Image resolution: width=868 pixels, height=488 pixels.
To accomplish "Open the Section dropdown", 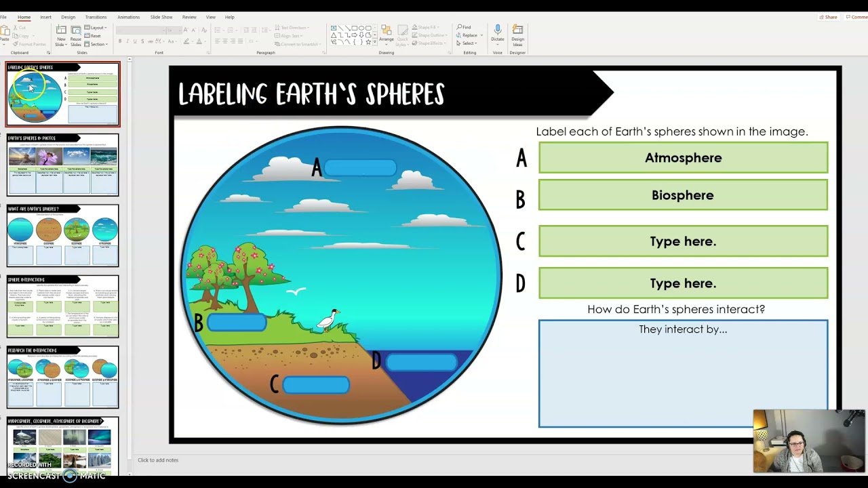I will 96,44.
